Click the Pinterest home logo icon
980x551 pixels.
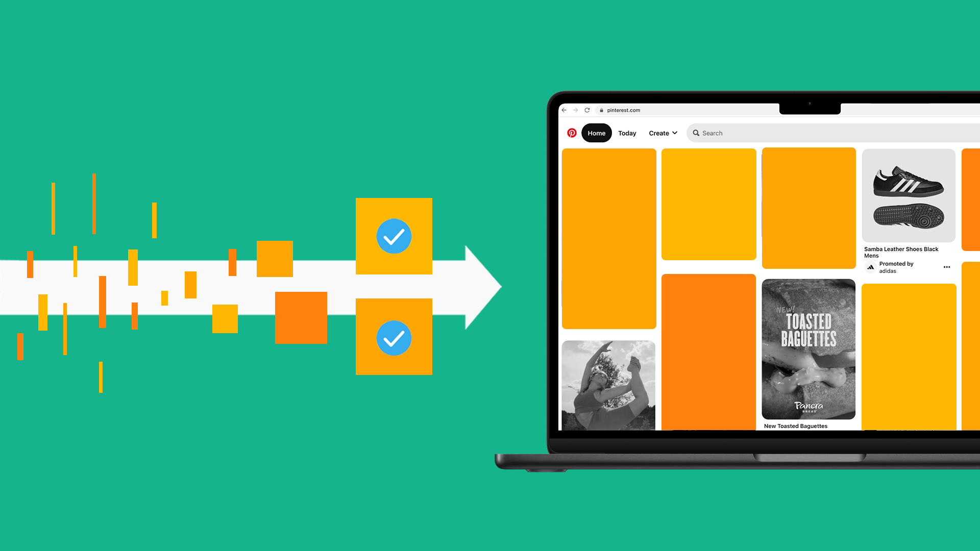[x=572, y=133]
